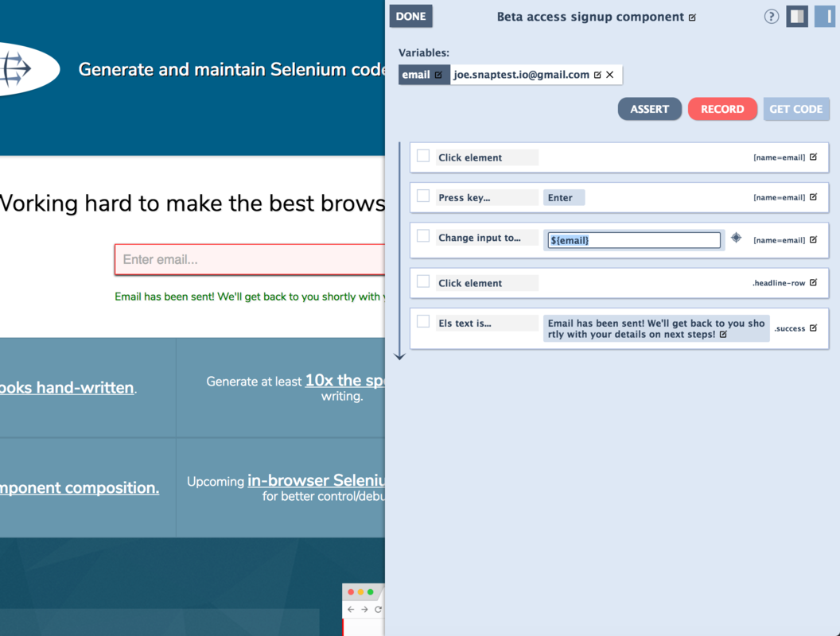Open the 10x the speed link
The image size is (840, 636).
pyautogui.click(x=345, y=381)
